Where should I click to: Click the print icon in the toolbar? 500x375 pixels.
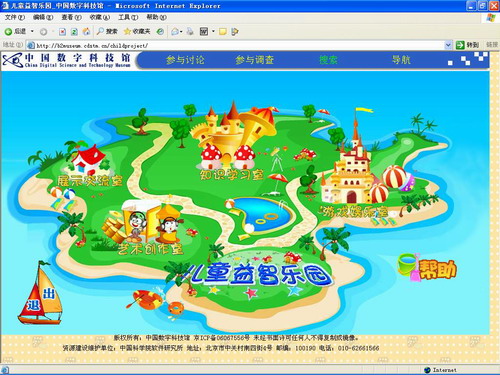tap(190, 32)
